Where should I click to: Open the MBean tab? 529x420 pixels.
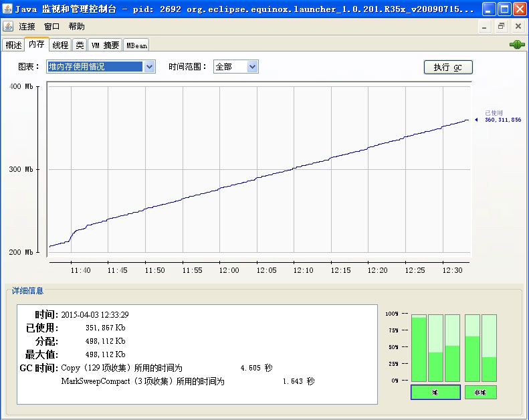(136, 45)
